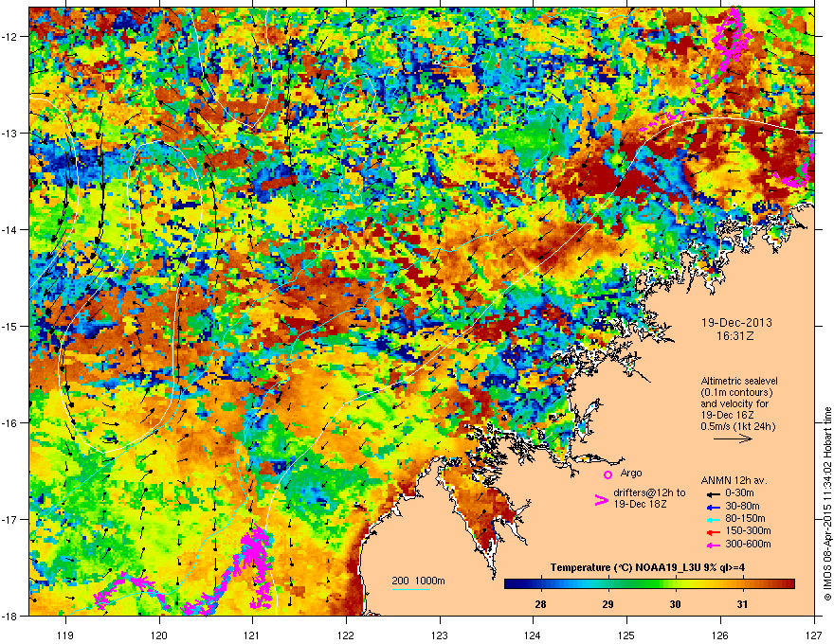Click the black 0-30m arrow legend symbol

(713, 494)
